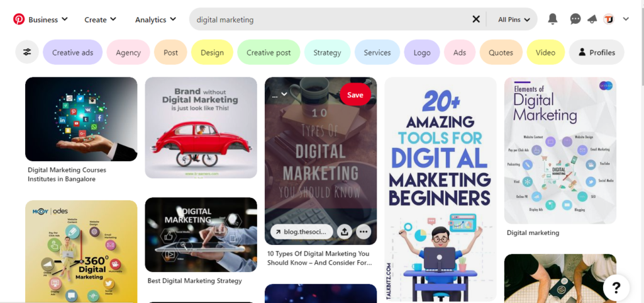Open the notifications bell
The height and width of the screenshot is (303, 644).
553,19
